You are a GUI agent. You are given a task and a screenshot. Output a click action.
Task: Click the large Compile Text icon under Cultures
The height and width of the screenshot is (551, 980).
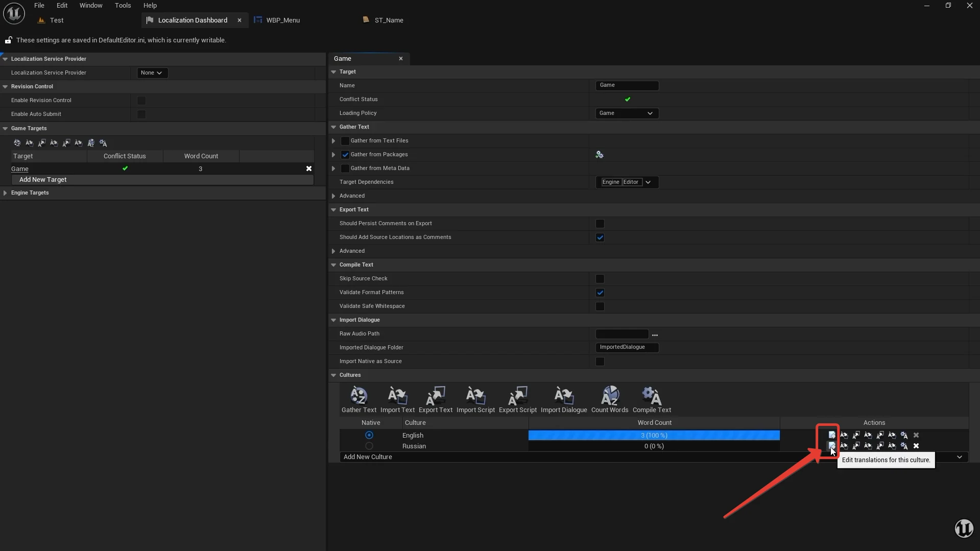coord(652,396)
